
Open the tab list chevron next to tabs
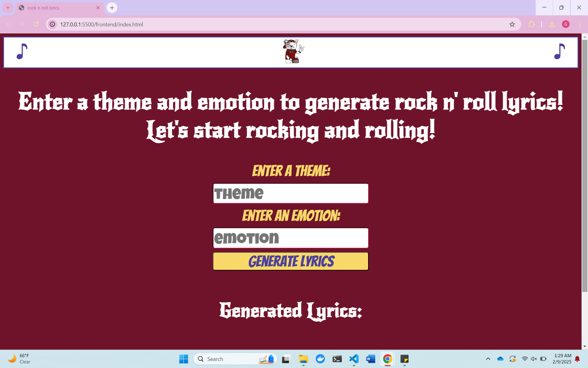point(8,8)
